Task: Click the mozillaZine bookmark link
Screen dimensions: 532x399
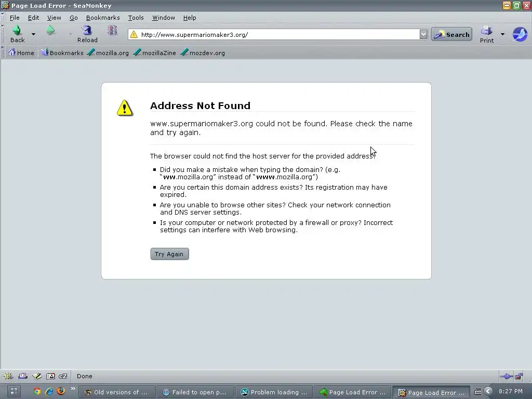Action: [x=154, y=52]
